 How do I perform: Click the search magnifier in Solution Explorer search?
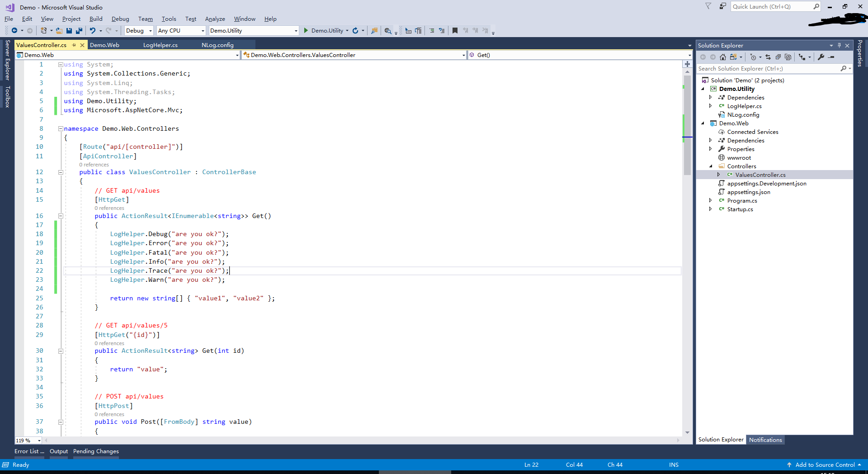coord(843,69)
